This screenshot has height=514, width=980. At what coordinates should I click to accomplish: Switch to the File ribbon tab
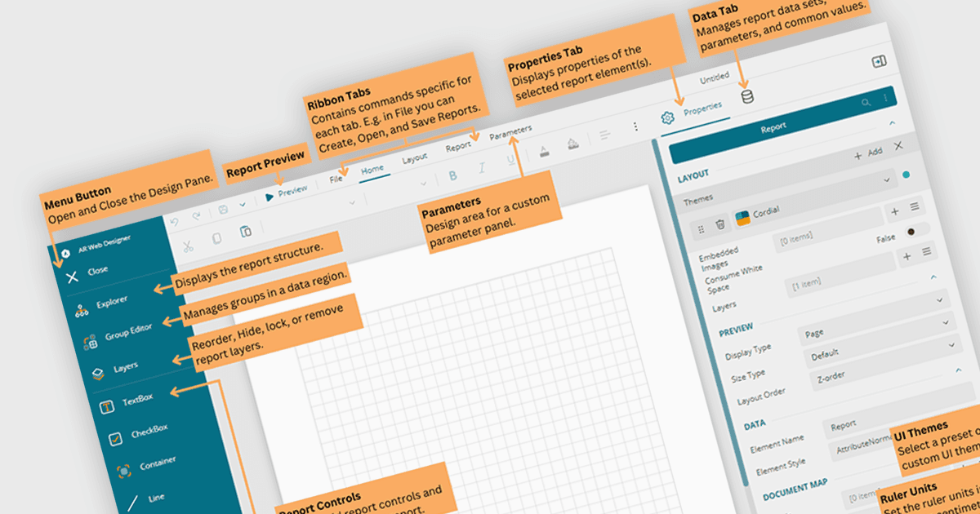coord(336,178)
